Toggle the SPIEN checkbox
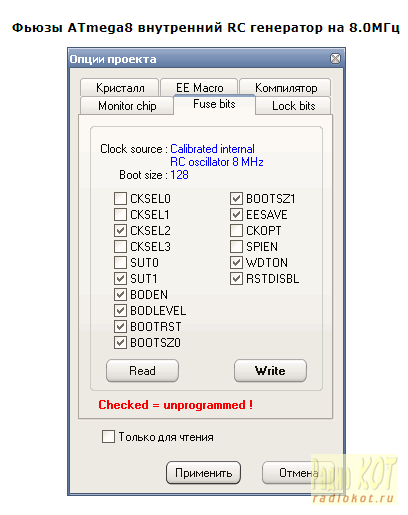Image resolution: width=408 pixels, height=515 pixels. point(236,246)
